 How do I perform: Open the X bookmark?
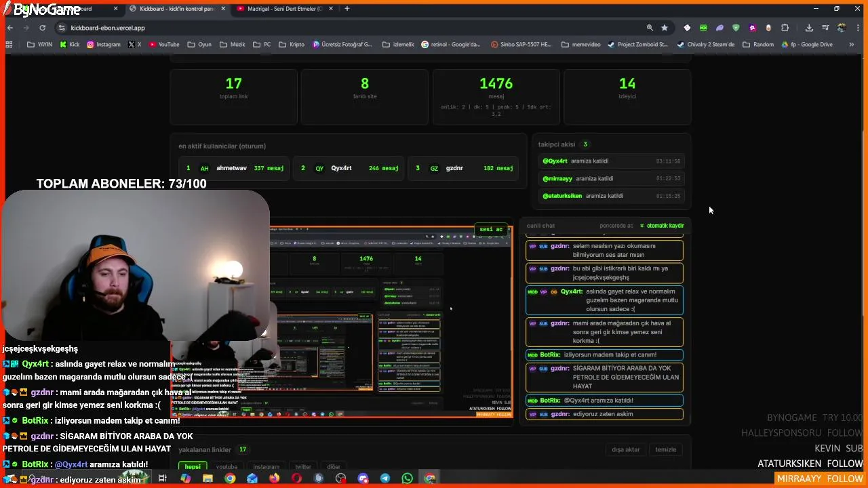(x=135, y=45)
